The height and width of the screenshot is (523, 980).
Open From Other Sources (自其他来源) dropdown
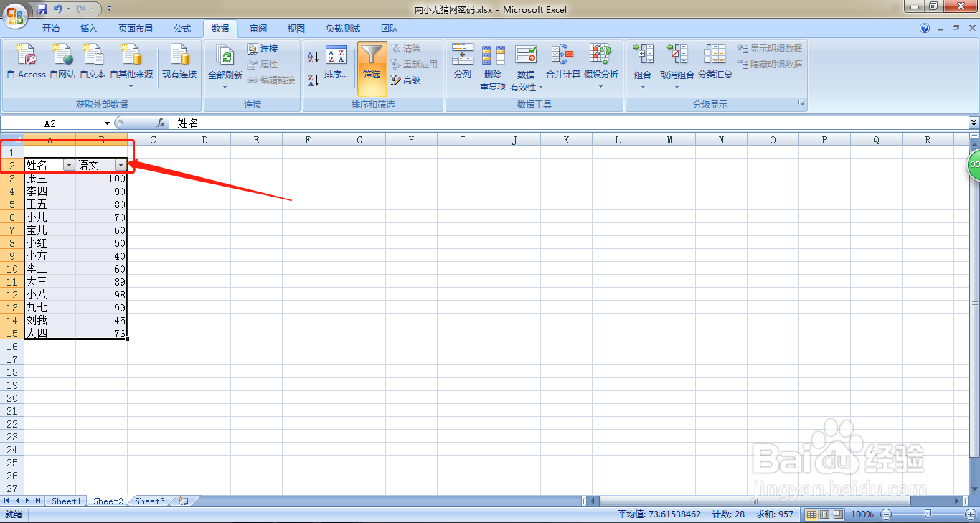point(131,65)
